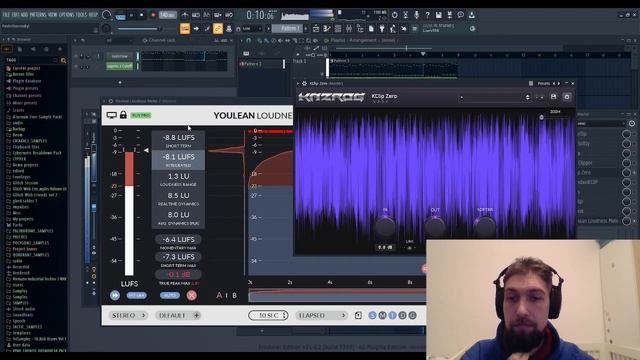The image size is (640, 360).
Task: Open the FILE menu
Action: 7,15
